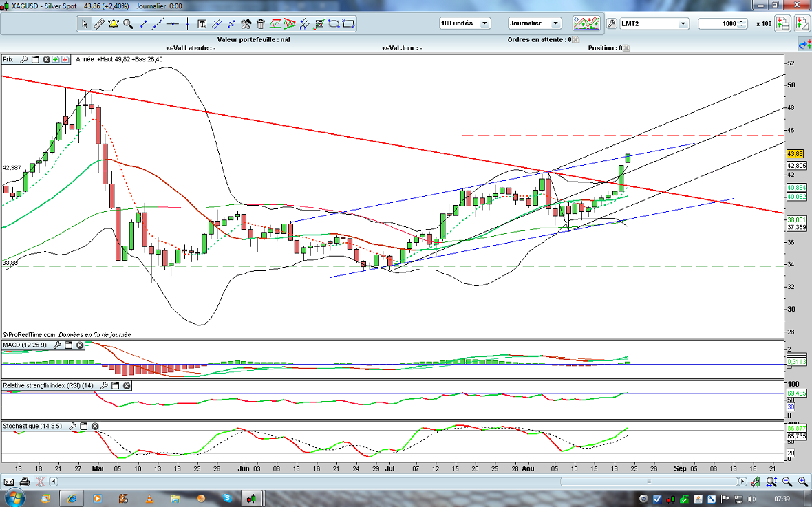Open the hammer and wrench tools icon
812x507 pixels.
[x=246, y=23]
